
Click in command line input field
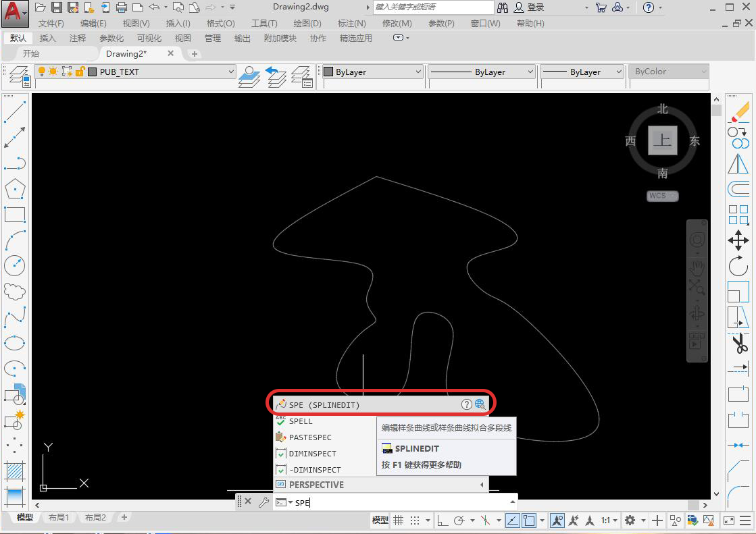click(400, 502)
